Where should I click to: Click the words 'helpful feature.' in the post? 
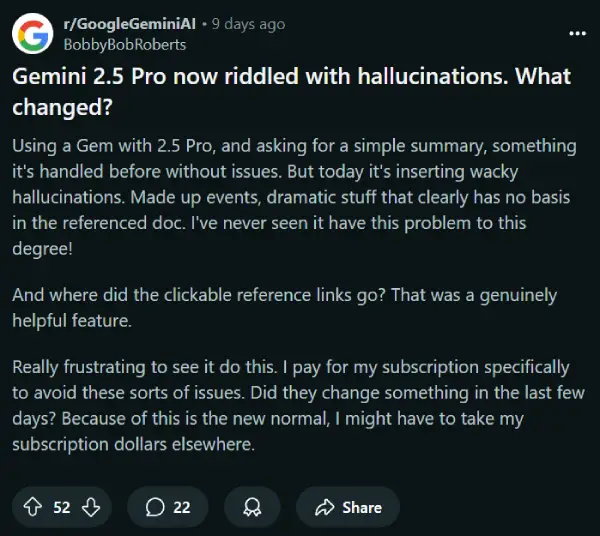70,319
